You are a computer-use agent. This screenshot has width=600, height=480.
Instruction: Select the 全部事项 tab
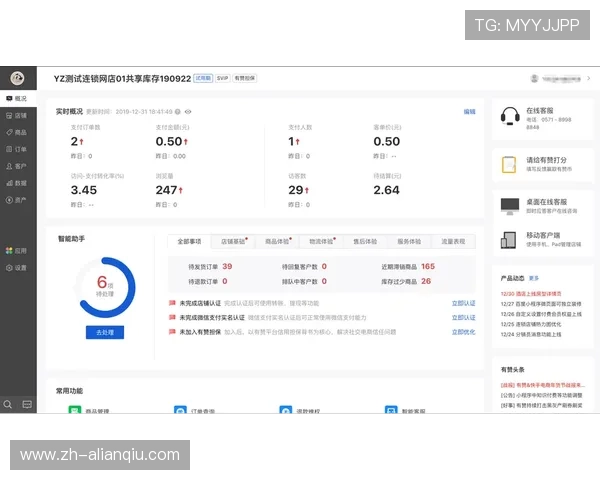coord(189,242)
